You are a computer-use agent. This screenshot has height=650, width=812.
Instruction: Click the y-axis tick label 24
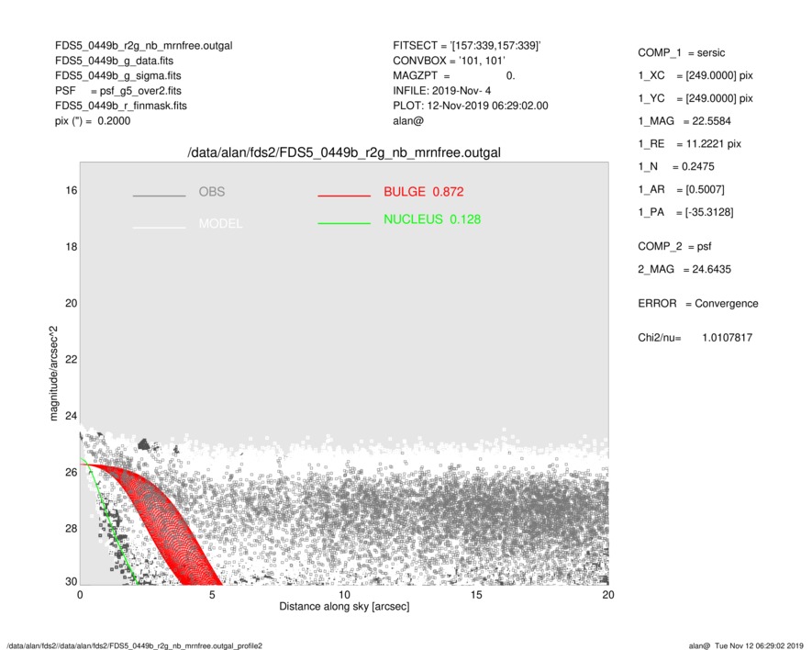(x=71, y=416)
